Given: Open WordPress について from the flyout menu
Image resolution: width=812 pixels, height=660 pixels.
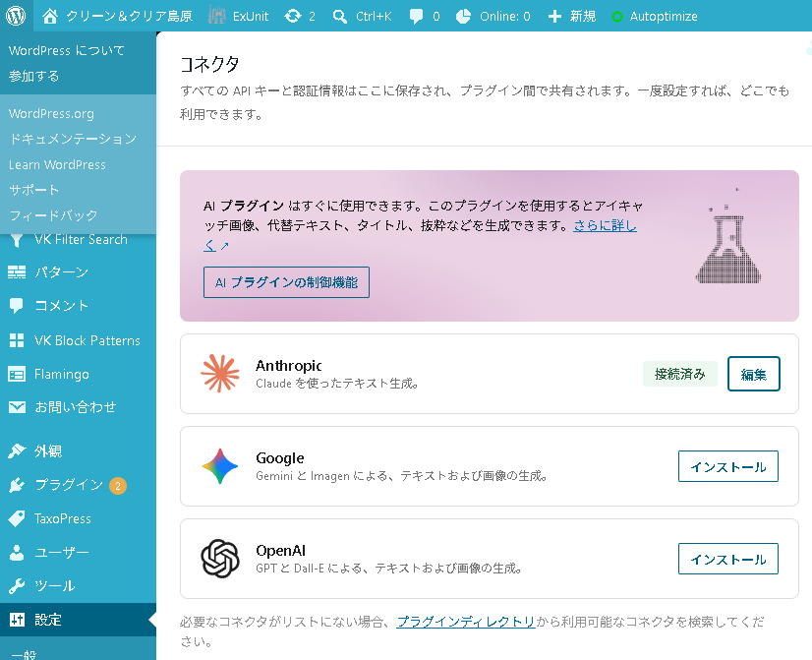Looking at the screenshot, I should tap(67, 50).
